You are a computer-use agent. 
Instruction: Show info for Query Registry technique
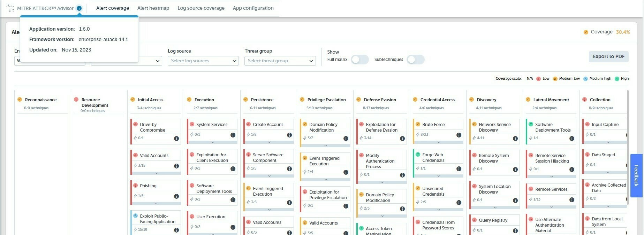coord(515,231)
